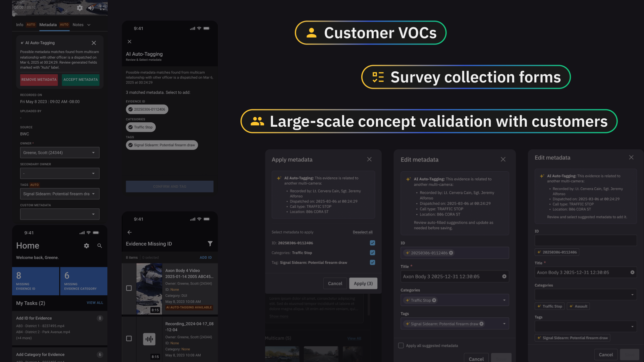Uncheck the ID: 20250306-0112406 checkbox
Viewport: 644px width, 362px height.
(372, 243)
